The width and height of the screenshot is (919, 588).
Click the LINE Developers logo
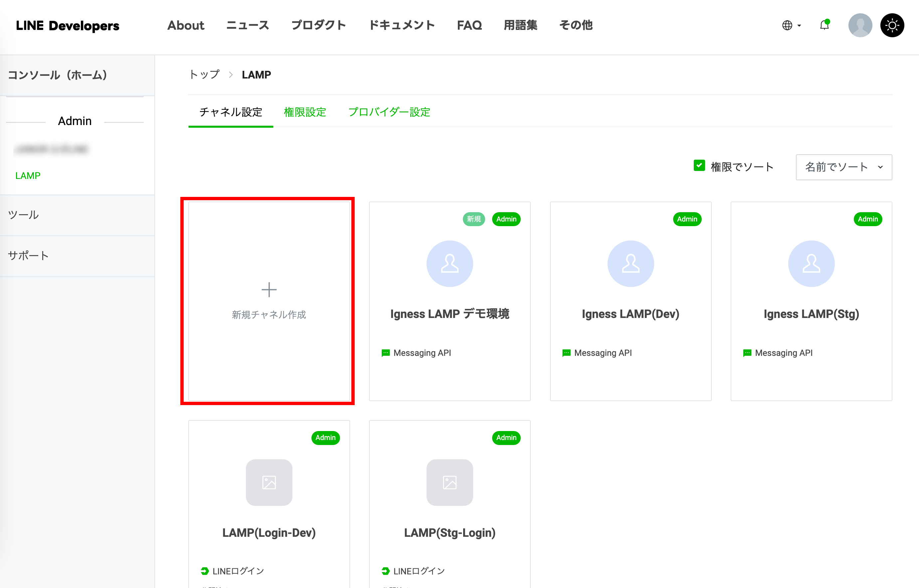(x=68, y=26)
